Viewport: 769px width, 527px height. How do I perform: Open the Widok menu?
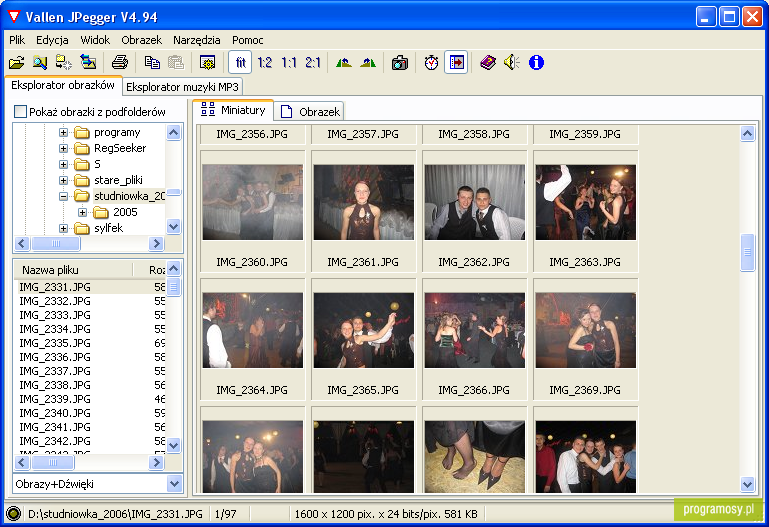95,40
